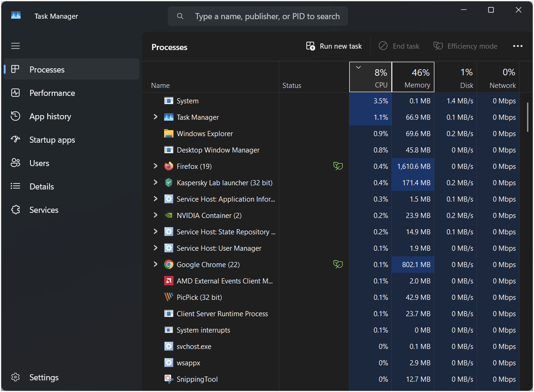
Task: Click the System interrupts icon
Action: coord(169,330)
